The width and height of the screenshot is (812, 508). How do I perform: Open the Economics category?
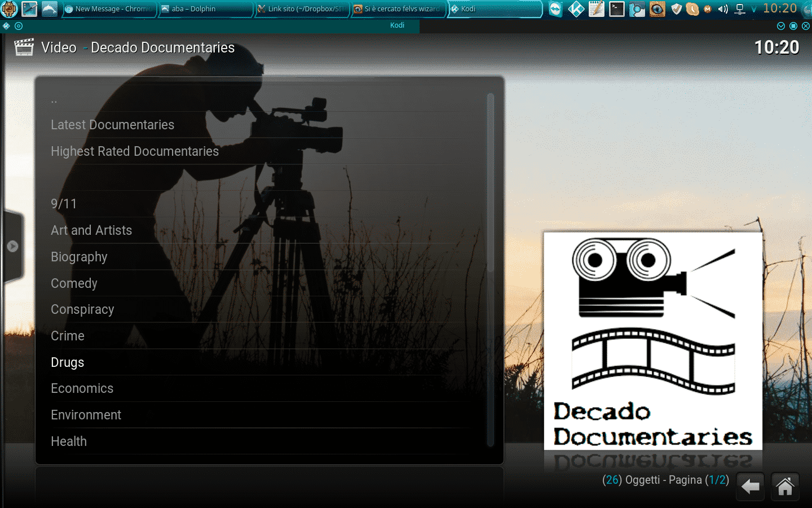click(261, 388)
